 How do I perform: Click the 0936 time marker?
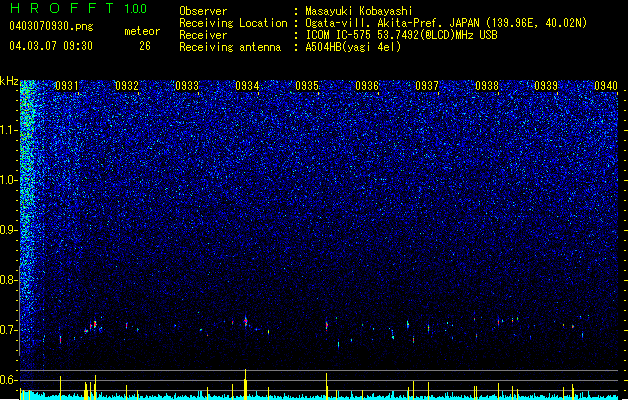coord(367,86)
